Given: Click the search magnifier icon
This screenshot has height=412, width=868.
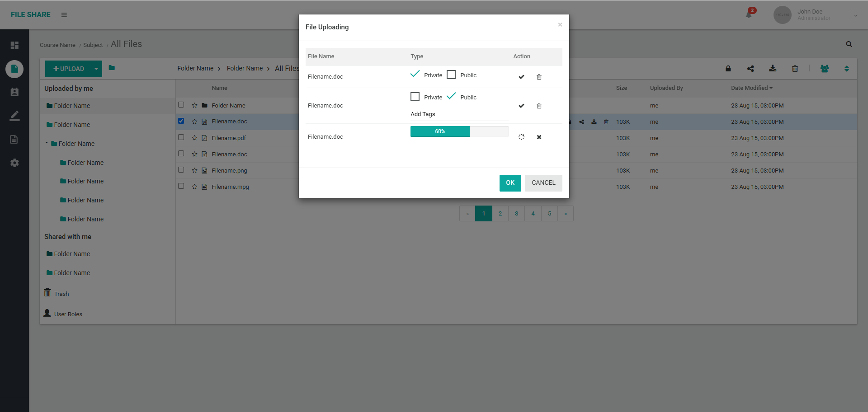Looking at the screenshot, I should point(849,44).
